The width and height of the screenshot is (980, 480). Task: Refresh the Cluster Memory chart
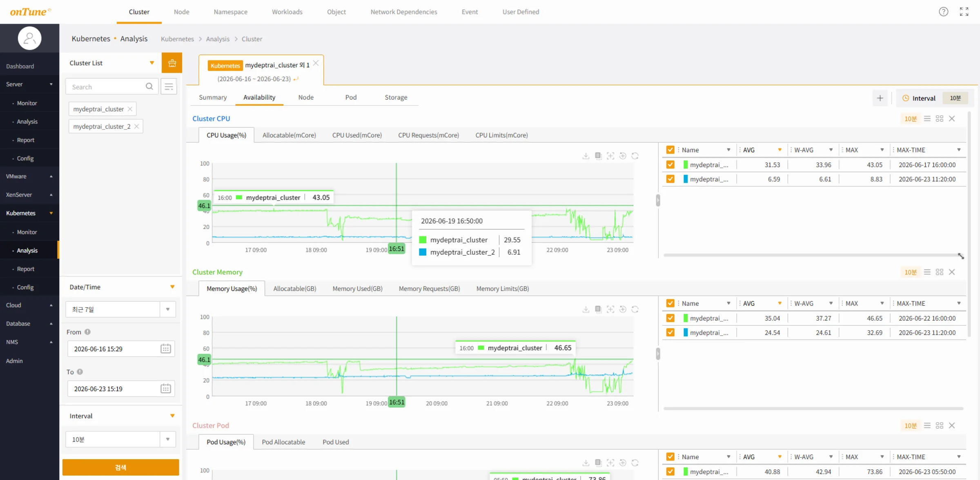(635, 309)
